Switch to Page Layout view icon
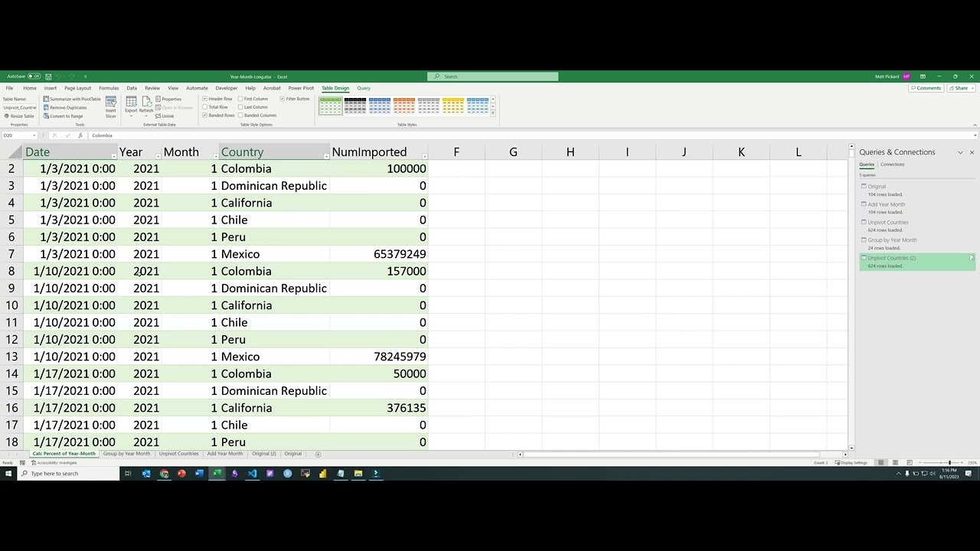 (895, 463)
